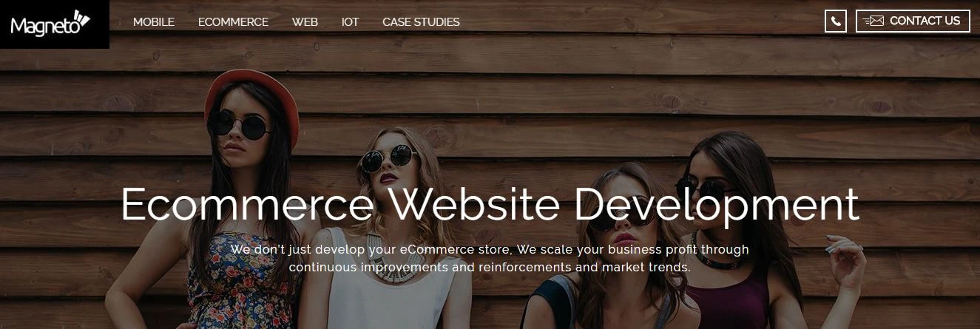Click the line "continuous improvements and reinforcements"
The image size is (980, 329).
tap(490, 267)
